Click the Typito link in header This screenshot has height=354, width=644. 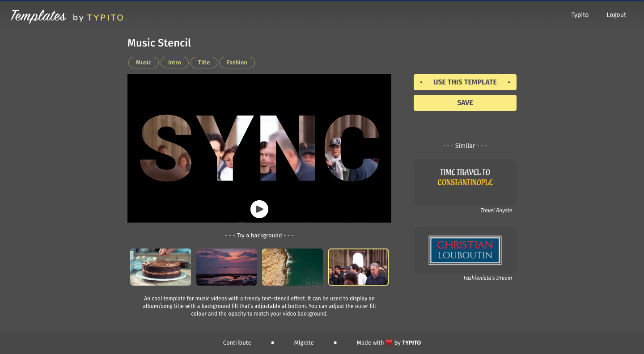point(580,15)
